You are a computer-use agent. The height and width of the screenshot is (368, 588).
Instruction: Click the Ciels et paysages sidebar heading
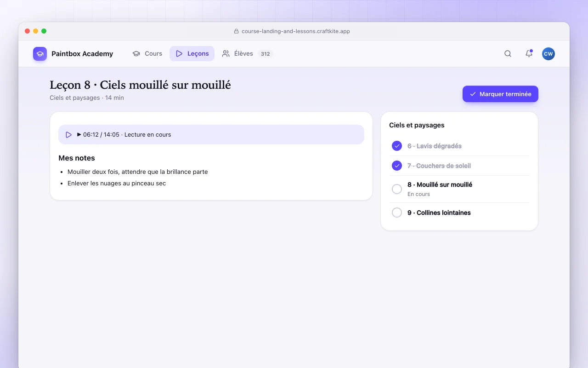pos(417,125)
